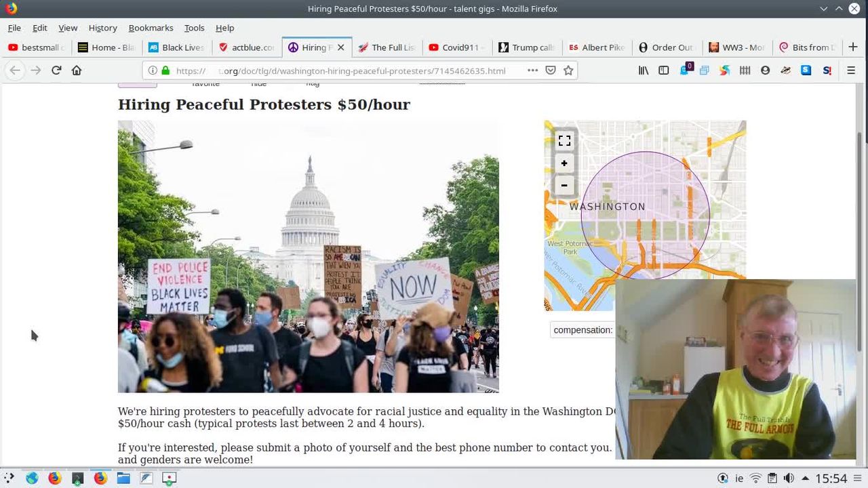868x488 pixels.
Task: Show the sidebar via the toolbar icon
Action: click(664, 70)
